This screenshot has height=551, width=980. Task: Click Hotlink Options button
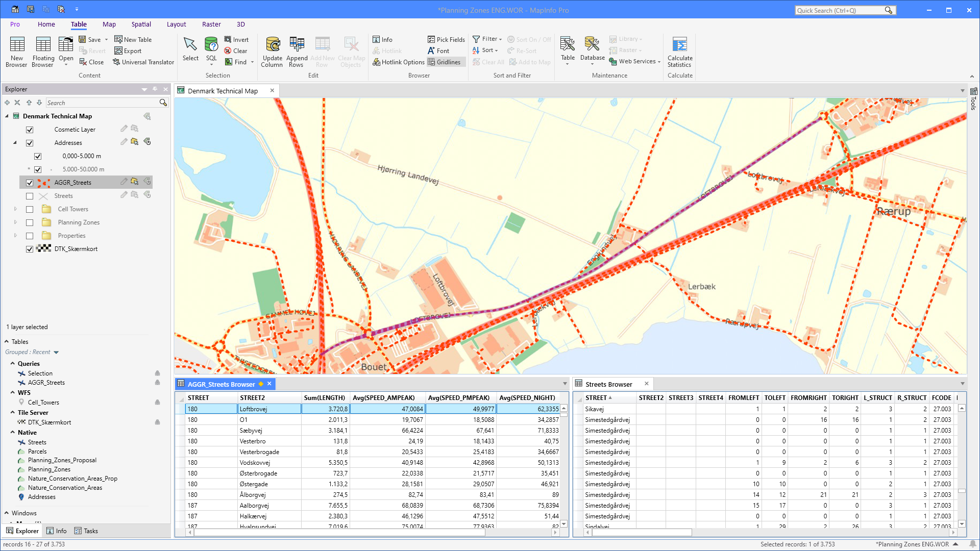(399, 62)
